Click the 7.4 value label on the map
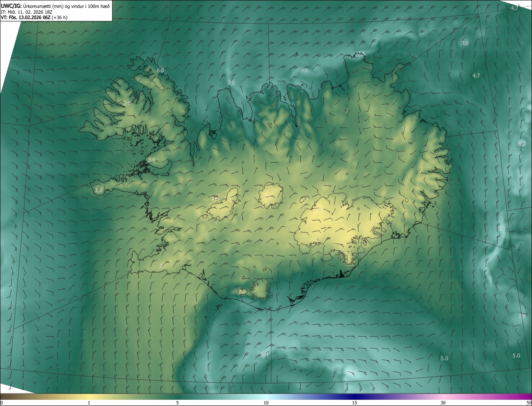Image resolution: width=532 pixels, height=406 pixels. 304,71
